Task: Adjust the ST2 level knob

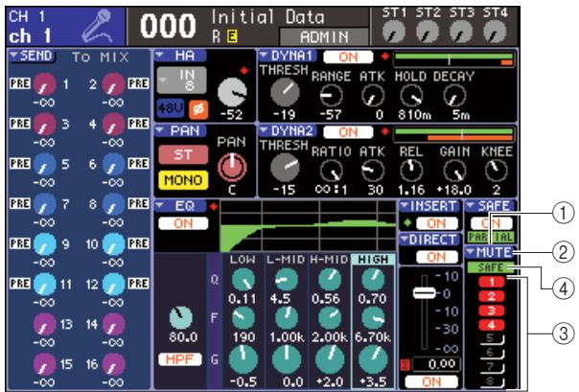Action: [x=428, y=32]
